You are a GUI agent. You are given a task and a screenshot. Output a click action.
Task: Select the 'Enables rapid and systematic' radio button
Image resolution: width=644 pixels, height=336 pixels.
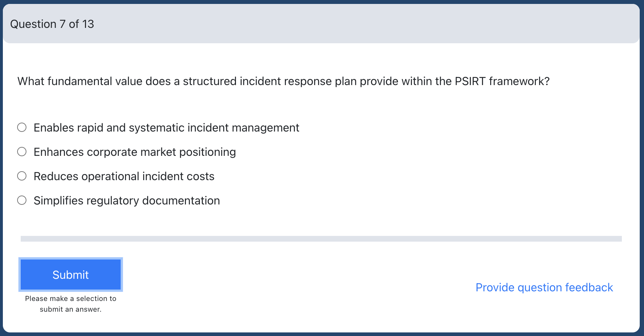coord(22,127)
